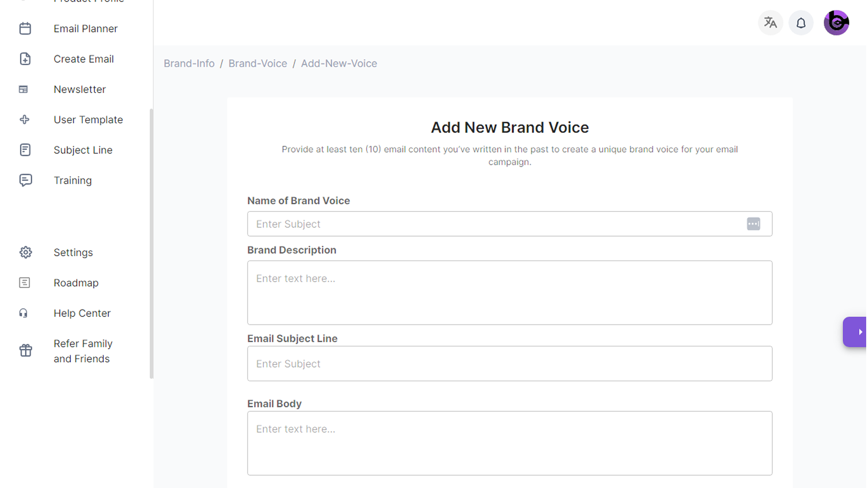868x488 pixels.
Task: Click into the Email Subject Line field
Action: tap(509, 364)
